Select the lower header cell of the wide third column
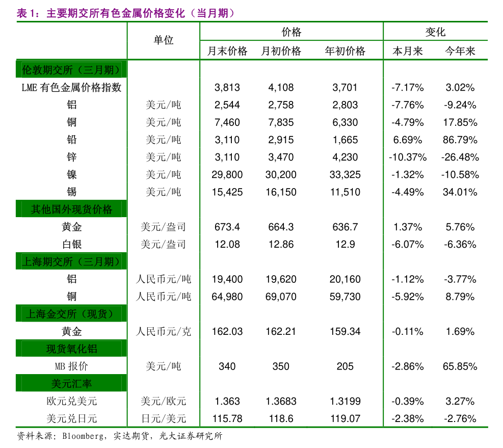 [x=292, y=50]
